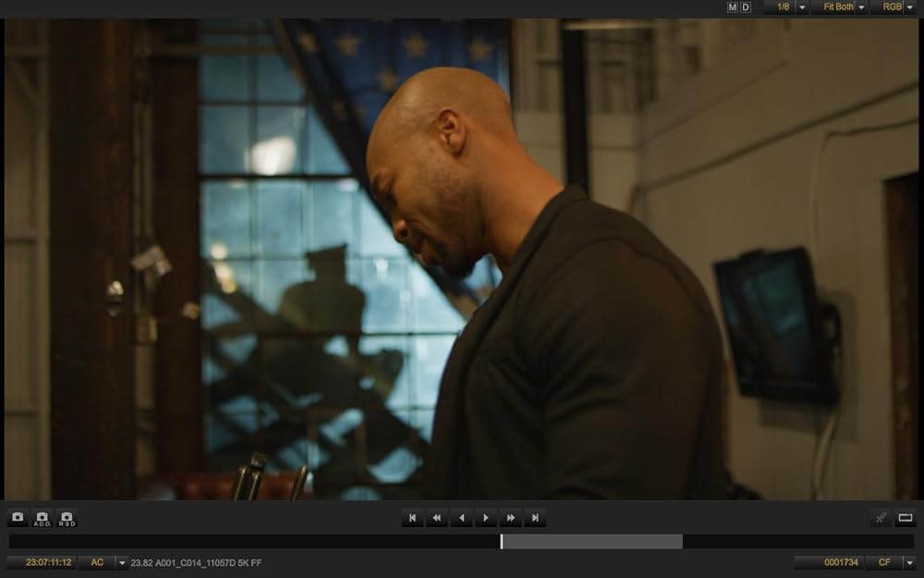Image resolution: width=924 pixels, height=578 pixels.
Task: Open the RGB channel dropdown
Action: tap(910, 7)
